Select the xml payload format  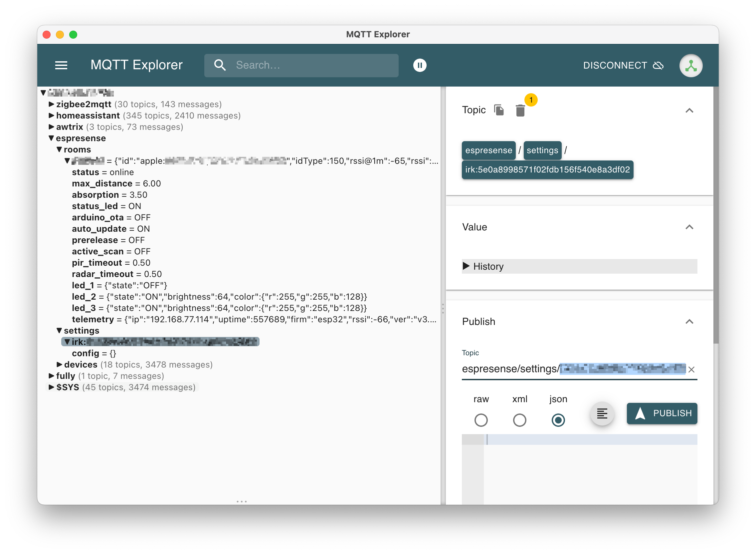[519, 420]
